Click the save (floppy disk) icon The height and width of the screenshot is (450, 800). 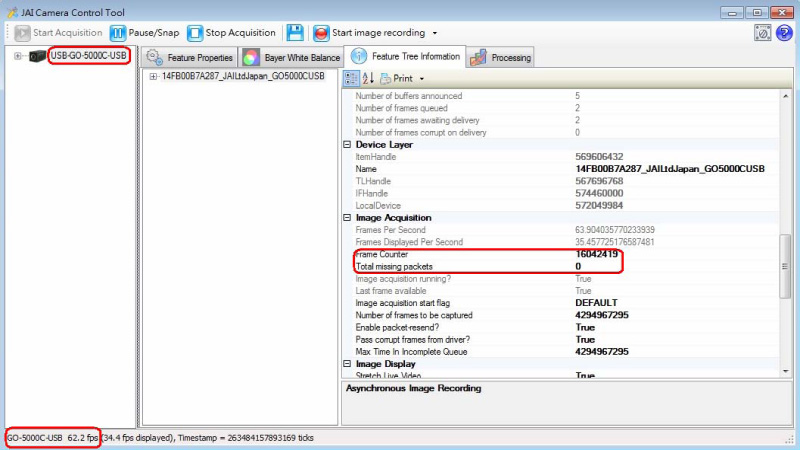[295, 33]
